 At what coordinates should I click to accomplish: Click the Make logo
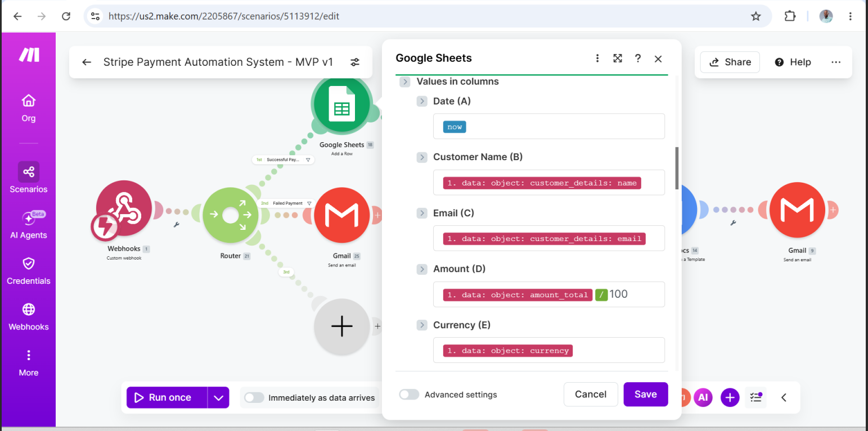click(x=29, y=55)
